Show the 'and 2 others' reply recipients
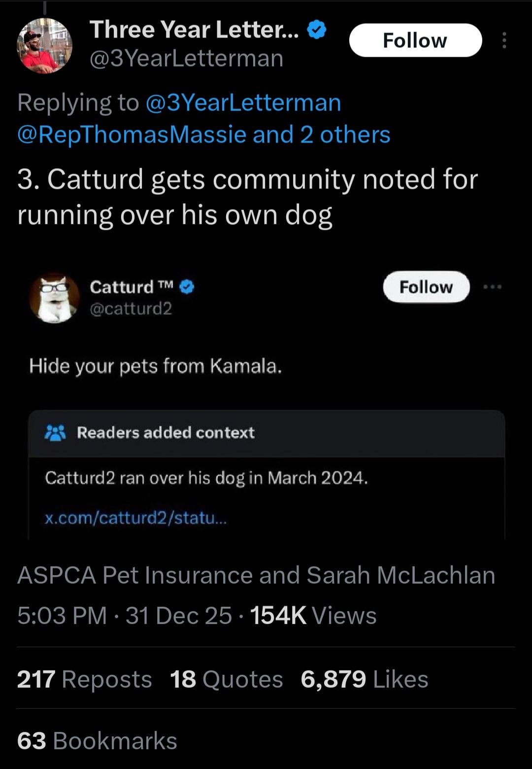 pyautogui.click(x=321, y=135)
